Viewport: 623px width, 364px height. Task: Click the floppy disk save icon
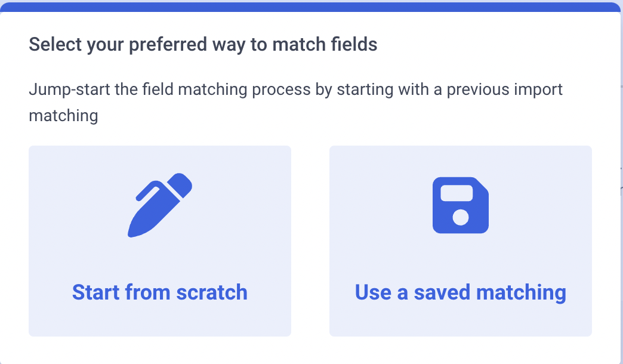click(461, 205)
